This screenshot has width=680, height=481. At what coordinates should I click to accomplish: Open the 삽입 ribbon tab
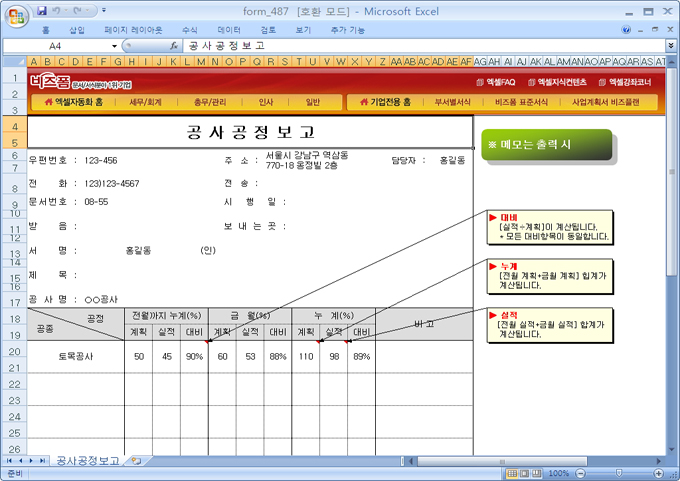(77, 30)
